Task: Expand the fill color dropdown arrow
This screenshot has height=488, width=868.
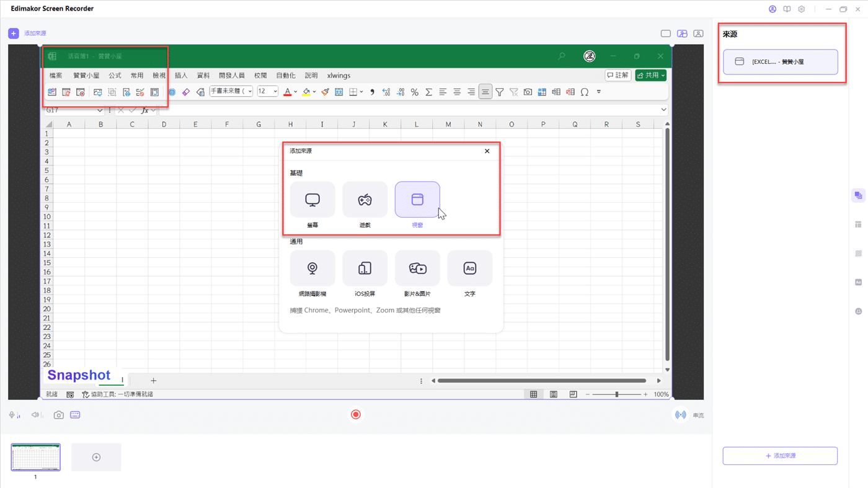Action: [x=314, y=92]
